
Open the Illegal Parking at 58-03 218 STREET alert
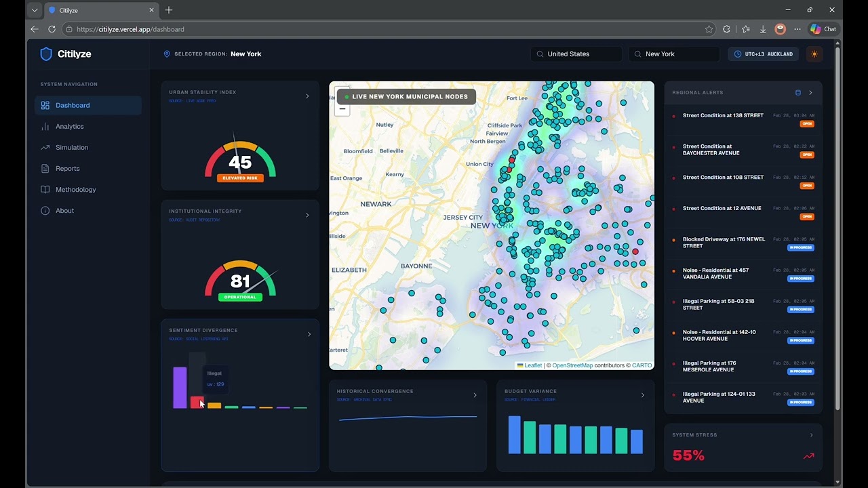tap(743, 306)
